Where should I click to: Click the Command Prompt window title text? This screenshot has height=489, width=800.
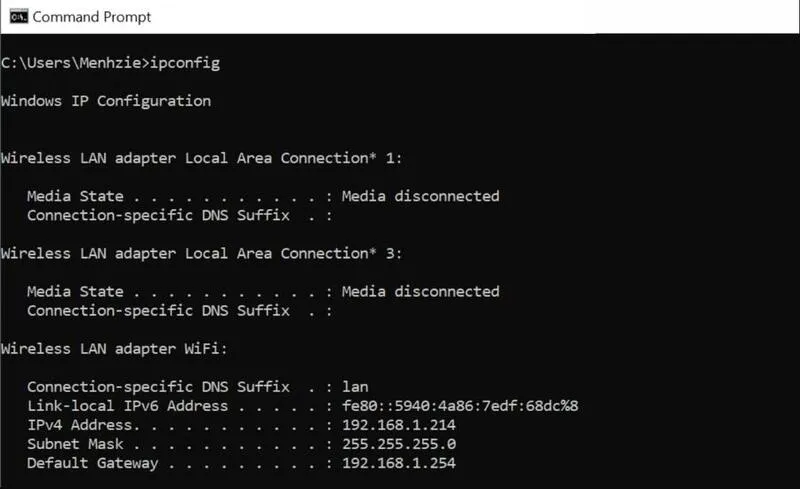92,17
